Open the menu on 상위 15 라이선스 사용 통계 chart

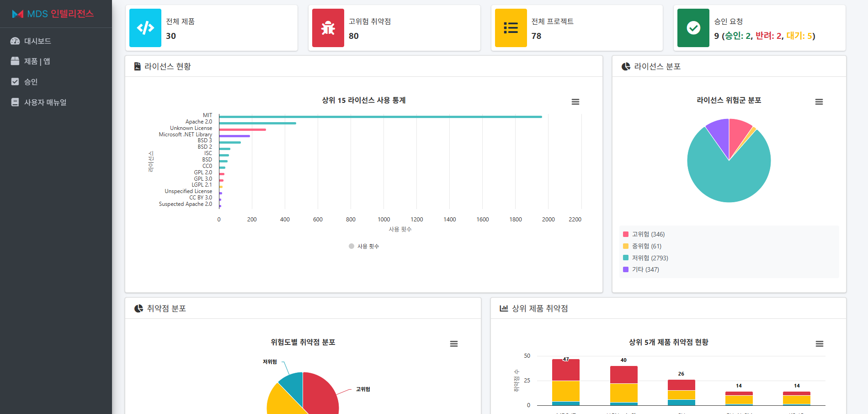pos(575,102)
